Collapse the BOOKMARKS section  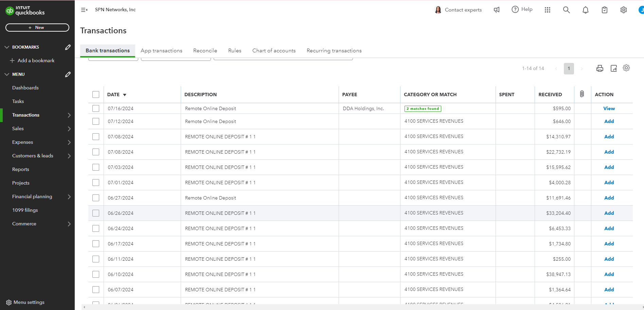click(7, 47)
